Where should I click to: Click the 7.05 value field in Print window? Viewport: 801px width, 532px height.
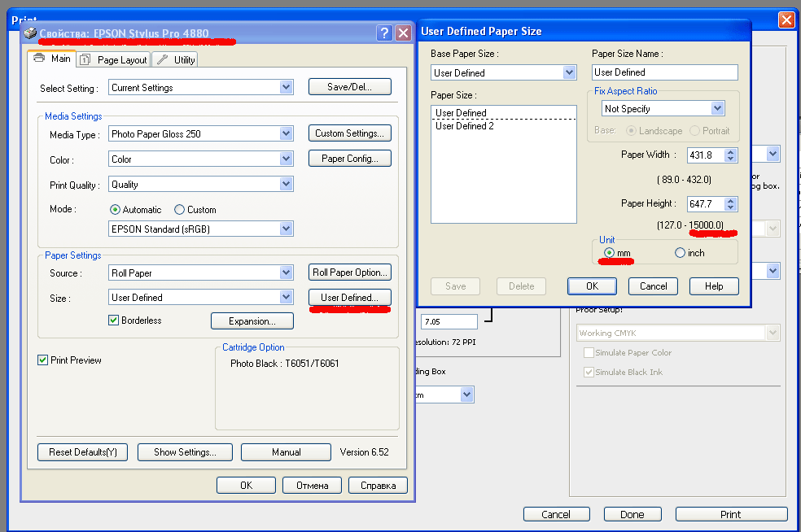[449, 321]
